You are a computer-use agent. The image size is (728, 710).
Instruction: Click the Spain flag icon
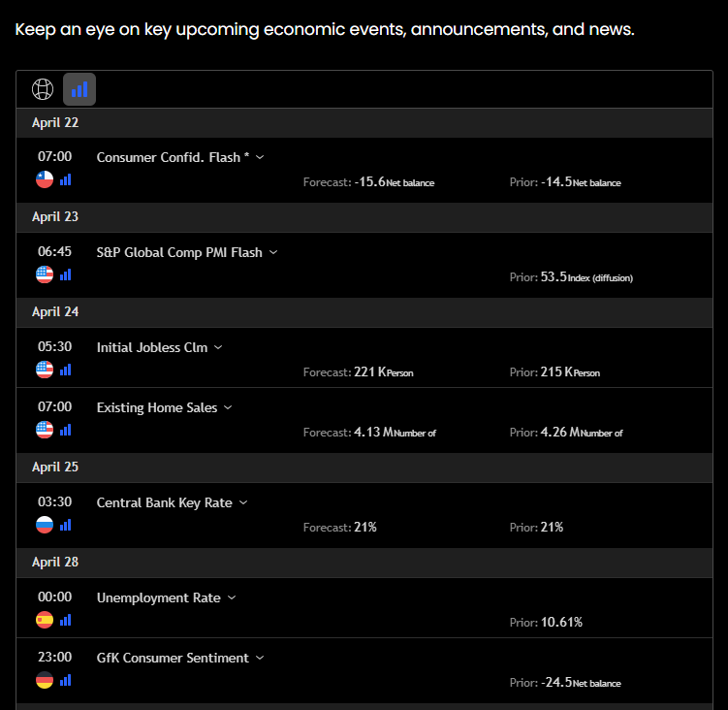[45, 620]
